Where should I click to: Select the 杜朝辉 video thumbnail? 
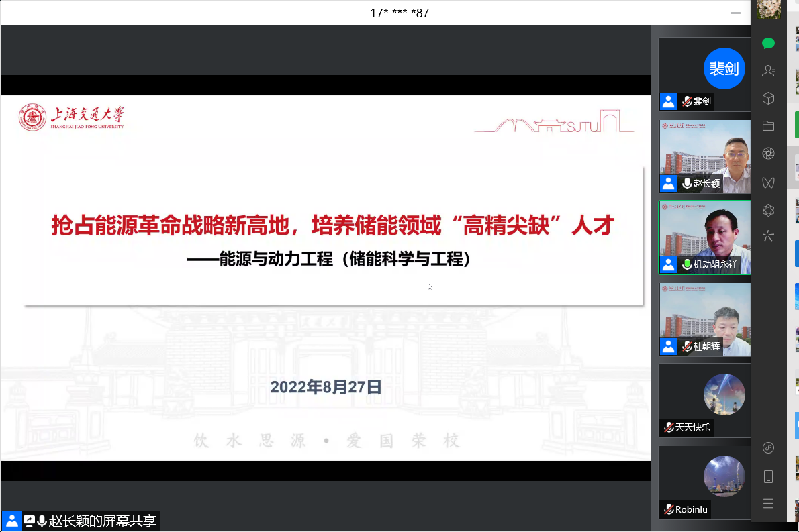tap(705, 319)
